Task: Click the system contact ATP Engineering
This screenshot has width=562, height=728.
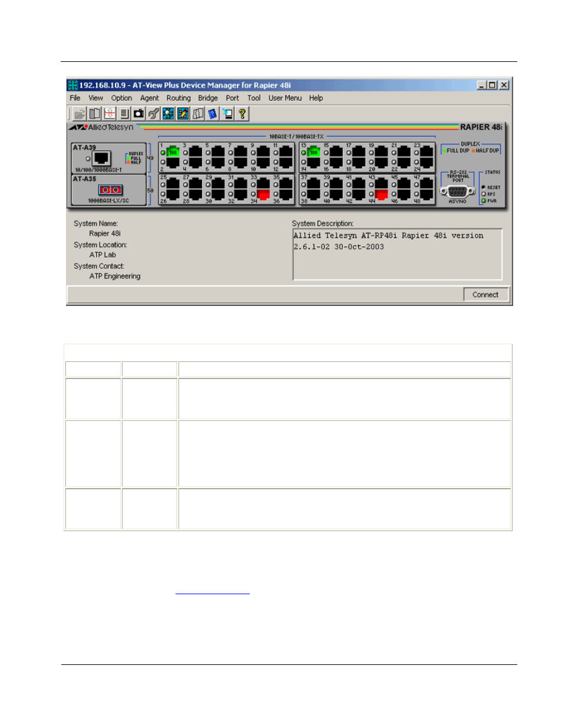Action: click(x=115, y=276)
